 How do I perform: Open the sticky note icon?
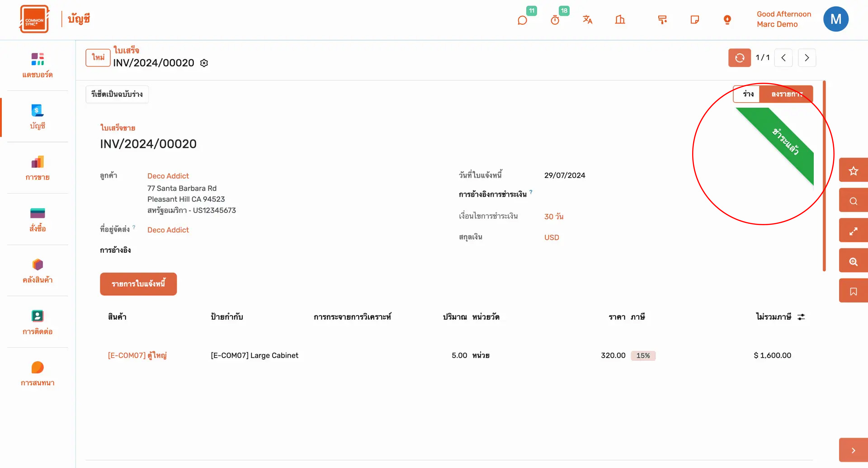[x=694, y=19]
